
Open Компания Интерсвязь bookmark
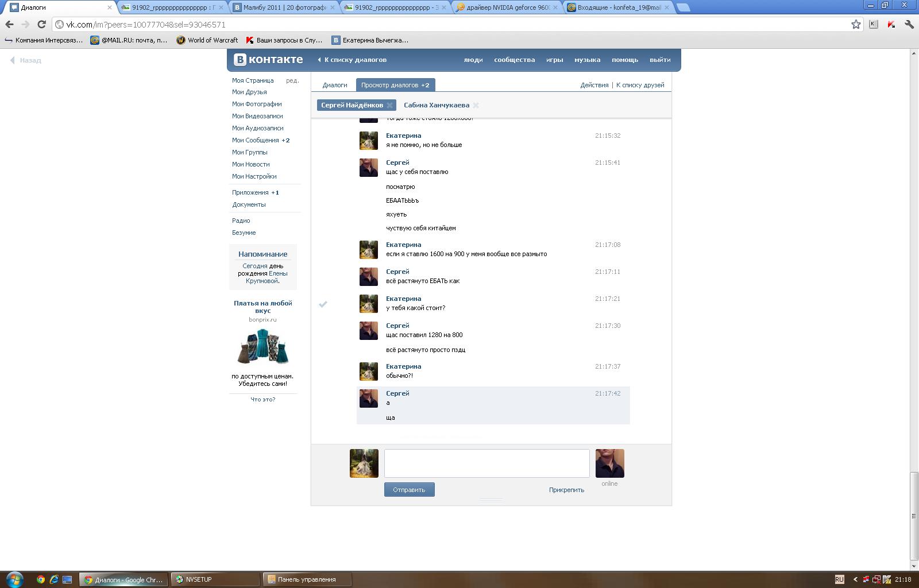point(43,40)
